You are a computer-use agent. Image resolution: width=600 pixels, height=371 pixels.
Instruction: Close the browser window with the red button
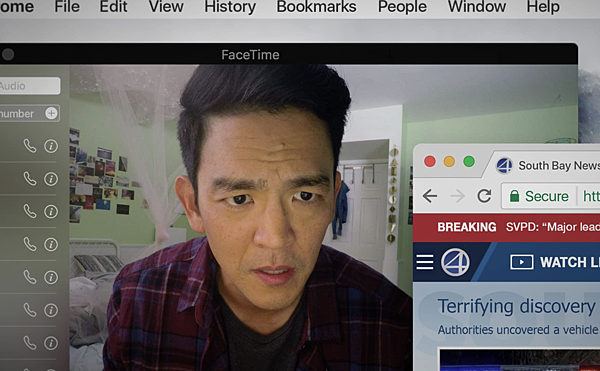point(430,161)
